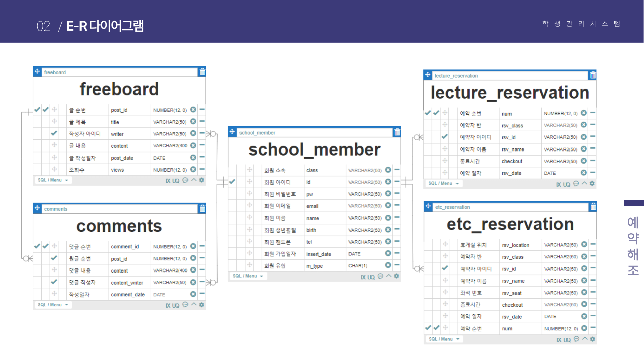Screen dimensions: 644x362
Task: Open SQL / Menu dropdown on etc_reservation table
Action: 444,339
